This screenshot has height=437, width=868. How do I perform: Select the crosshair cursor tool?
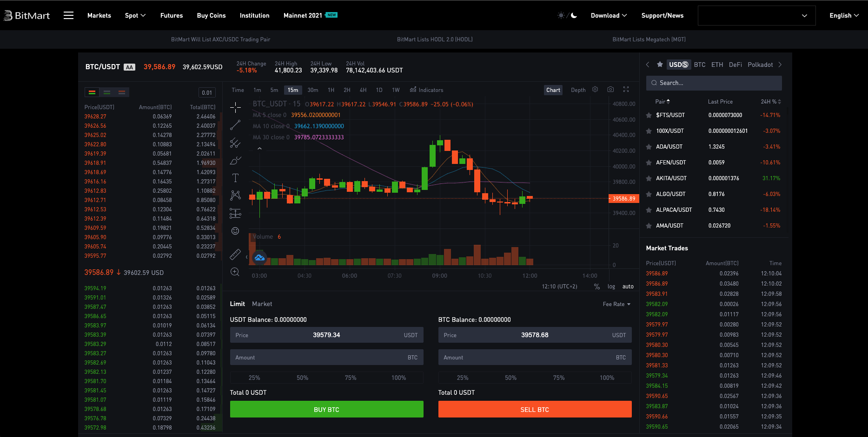pos(235,107)
